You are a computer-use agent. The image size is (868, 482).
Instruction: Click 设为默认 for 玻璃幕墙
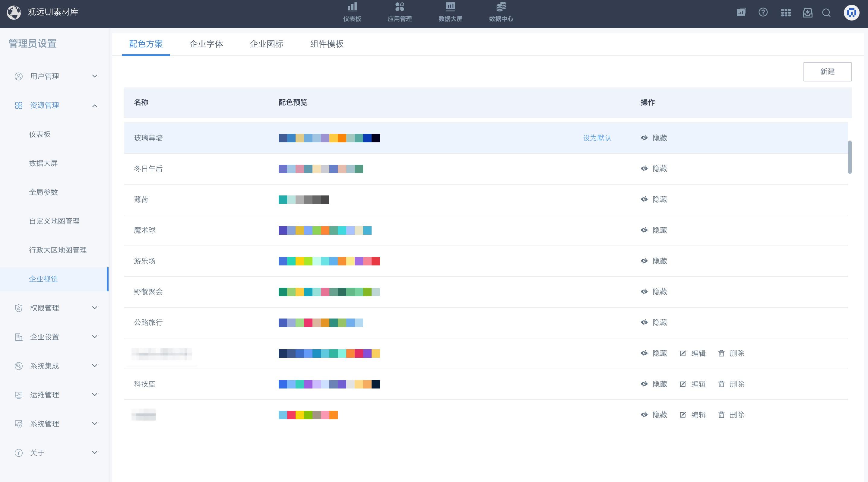(x=597, y=138)
